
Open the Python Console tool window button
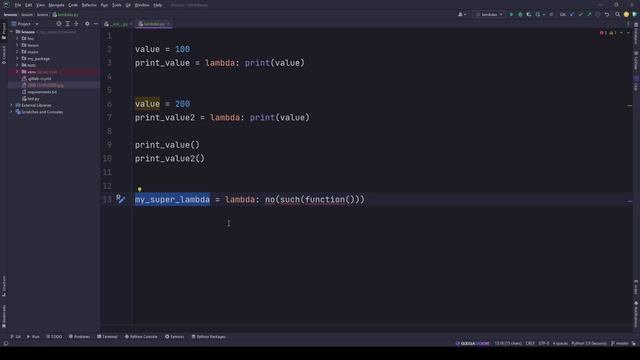(141, 337)
